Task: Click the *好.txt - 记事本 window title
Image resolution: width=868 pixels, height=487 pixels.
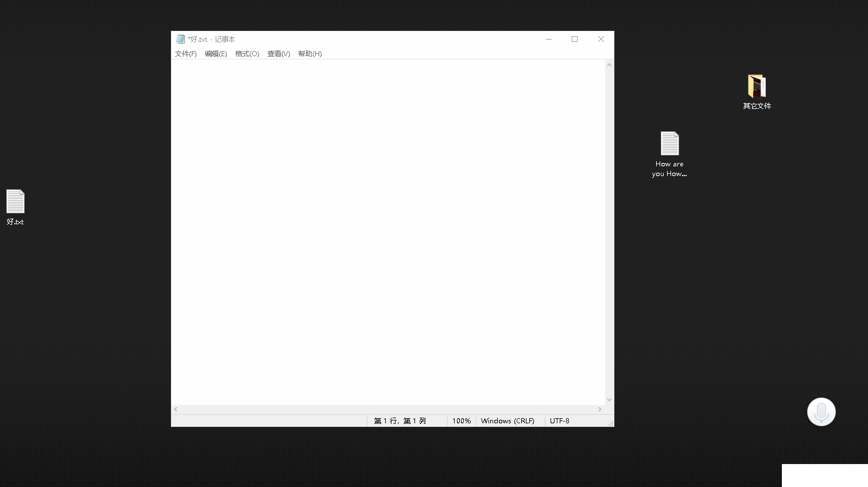Action: pyautogui.click(x=211, y=40)
